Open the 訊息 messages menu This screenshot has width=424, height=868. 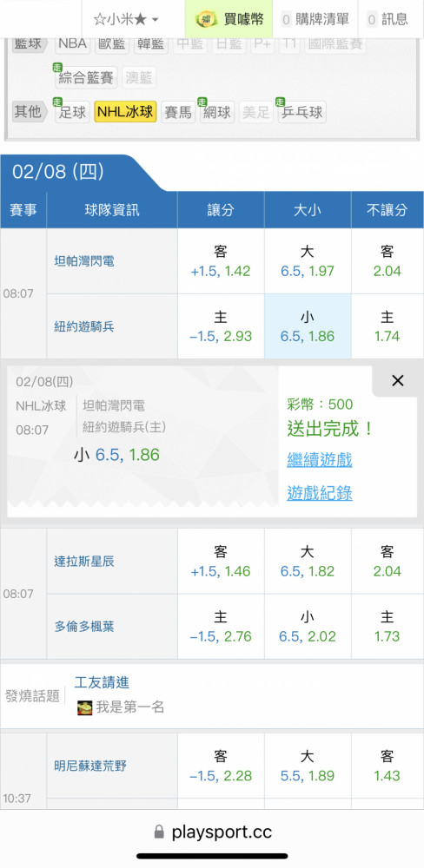point(388,19)
